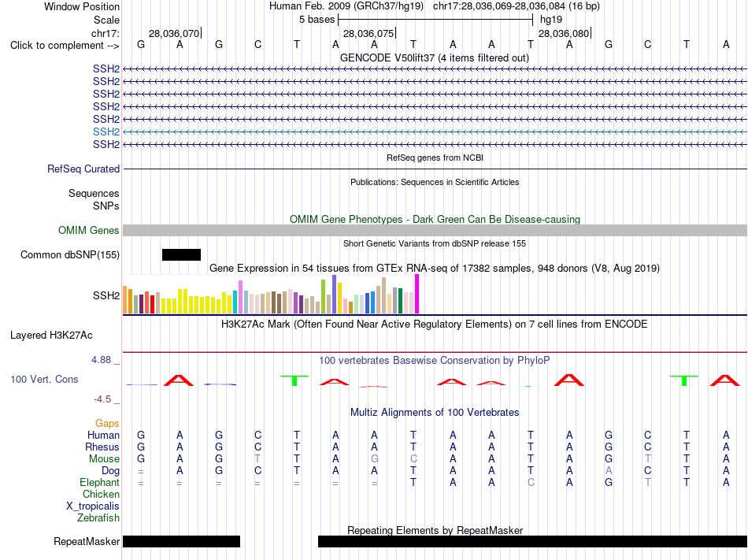The height and width of the screenshot is (560, 748).
Task: Click the Scale label
Action: (106, 20)
